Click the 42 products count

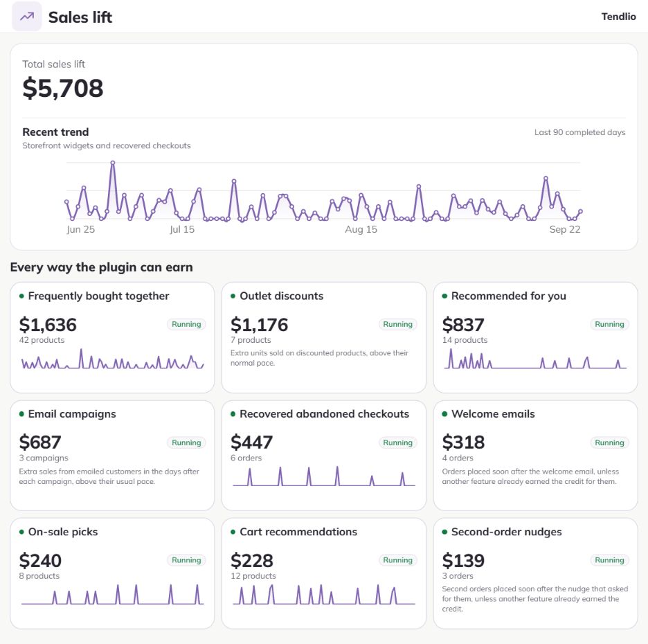pyautogui.click(x=42, y=340)
